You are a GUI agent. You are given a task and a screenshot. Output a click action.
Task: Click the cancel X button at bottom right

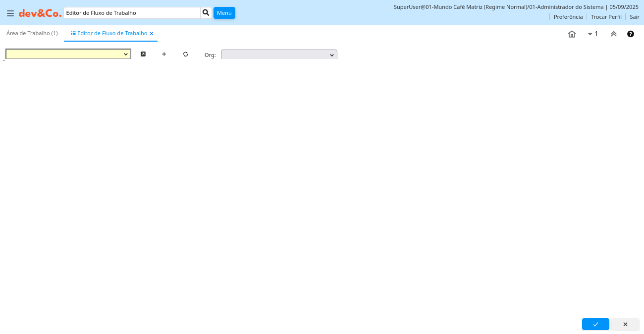pos(625,324)
